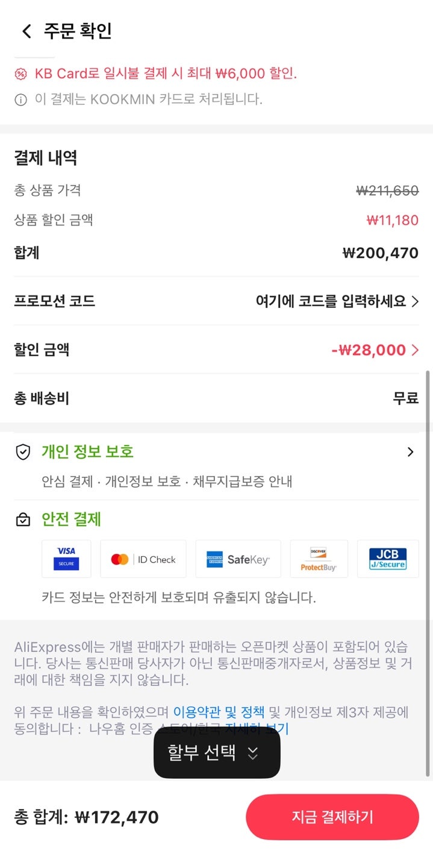Tap the 총 합계 ₩172,470 amount
The image size is (433, 868).
click(116, 817)
